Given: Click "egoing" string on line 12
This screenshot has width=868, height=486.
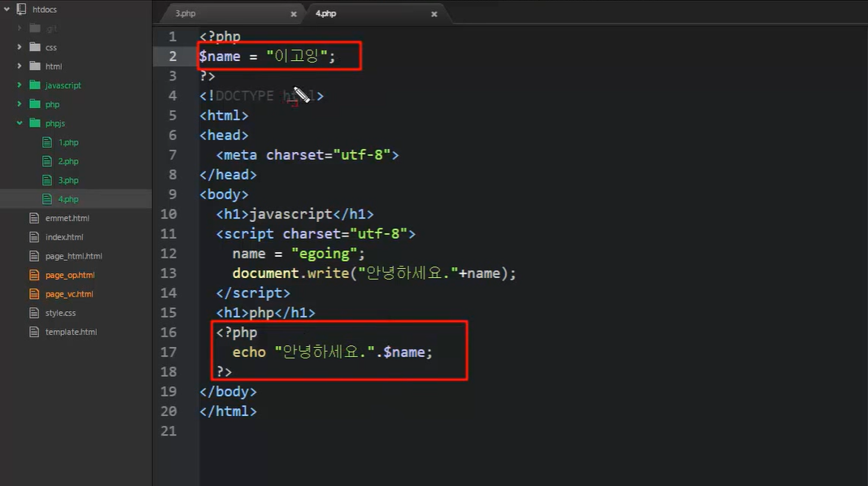Looking at the screenshot, I should click(324, 254).
